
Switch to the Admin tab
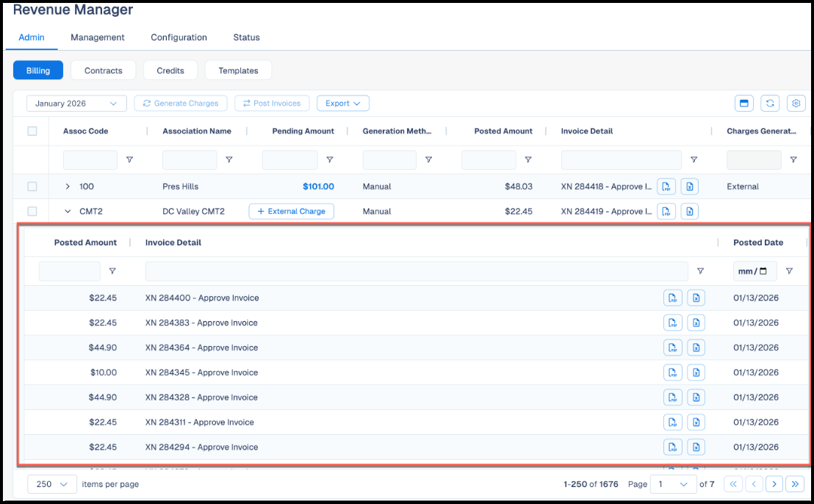pos(32,37)
